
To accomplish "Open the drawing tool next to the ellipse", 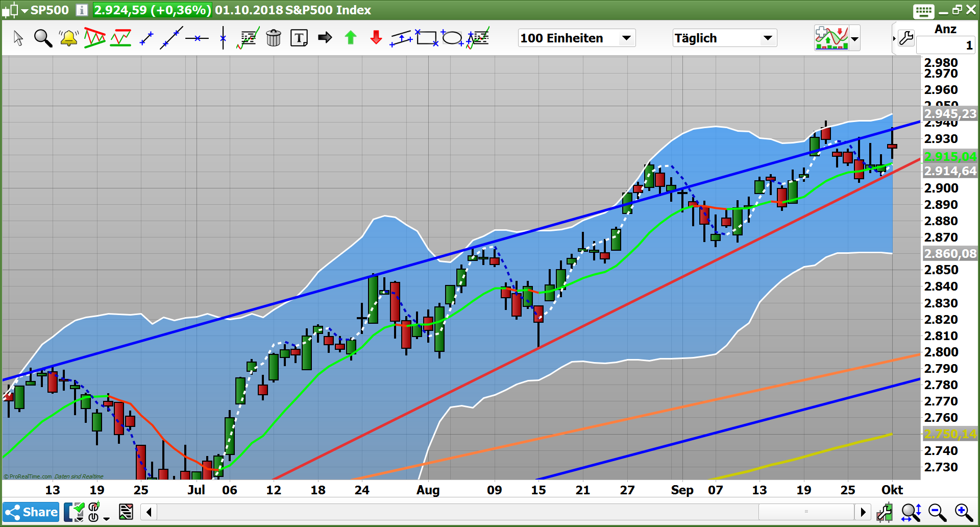I will (x=478, y=38).
